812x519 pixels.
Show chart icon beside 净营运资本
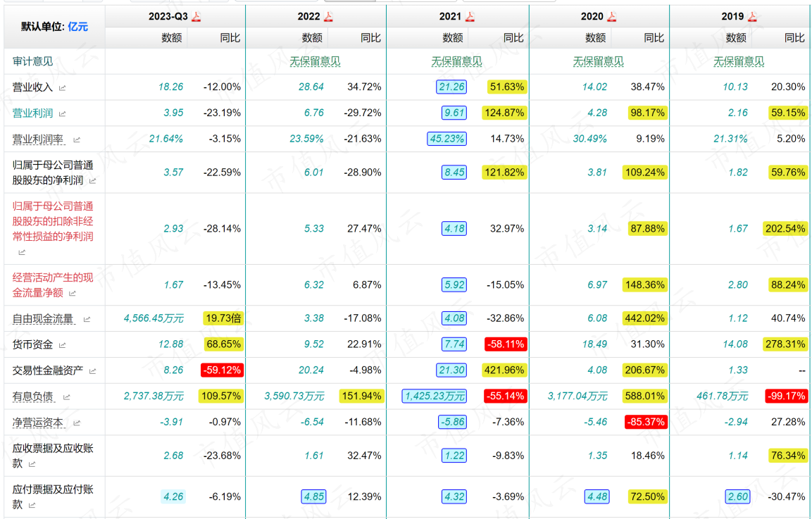coord(77,423)
